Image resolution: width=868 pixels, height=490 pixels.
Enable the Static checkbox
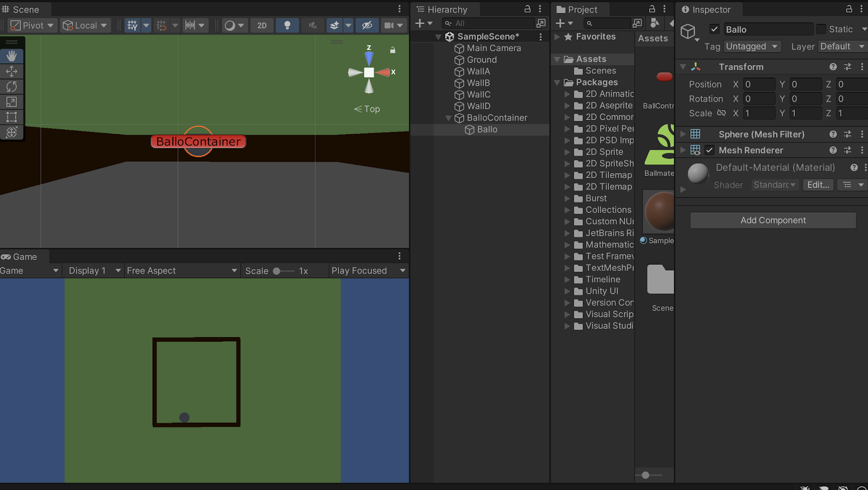point(821,29)
